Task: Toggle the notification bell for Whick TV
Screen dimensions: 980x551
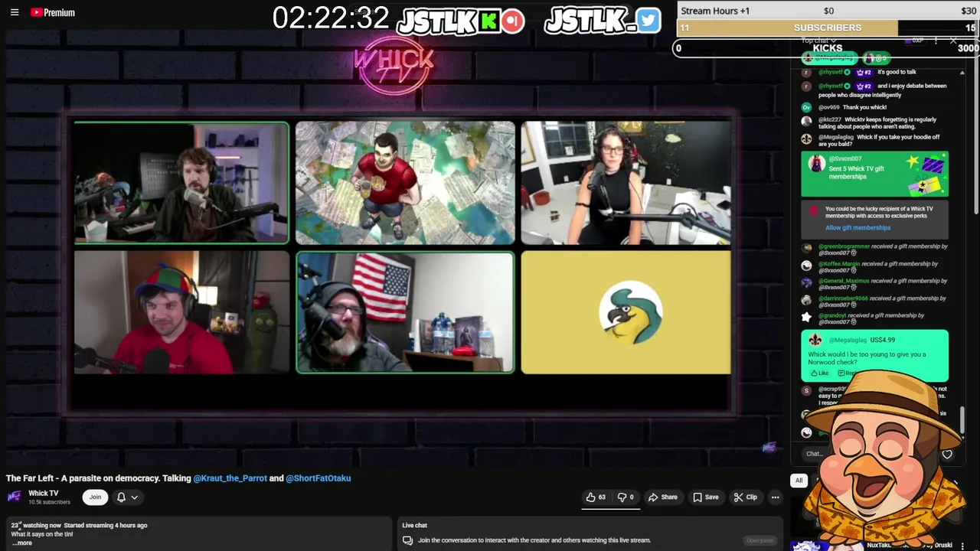Action: click(121, 497)
